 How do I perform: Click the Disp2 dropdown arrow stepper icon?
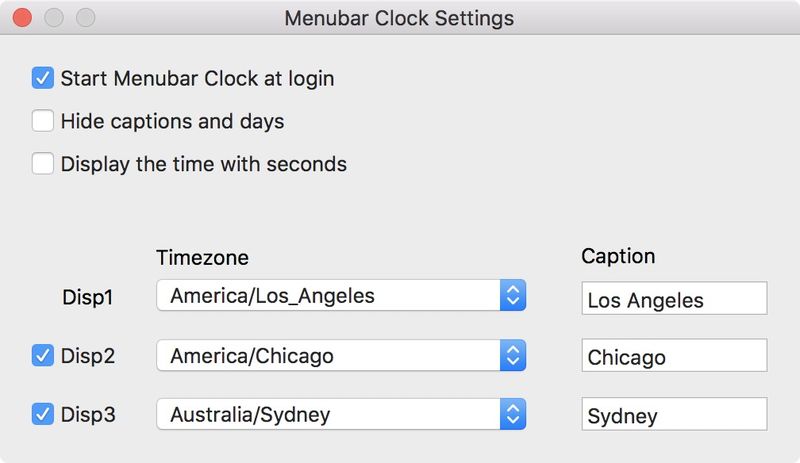pyautogui.click(x=513, y=355)
